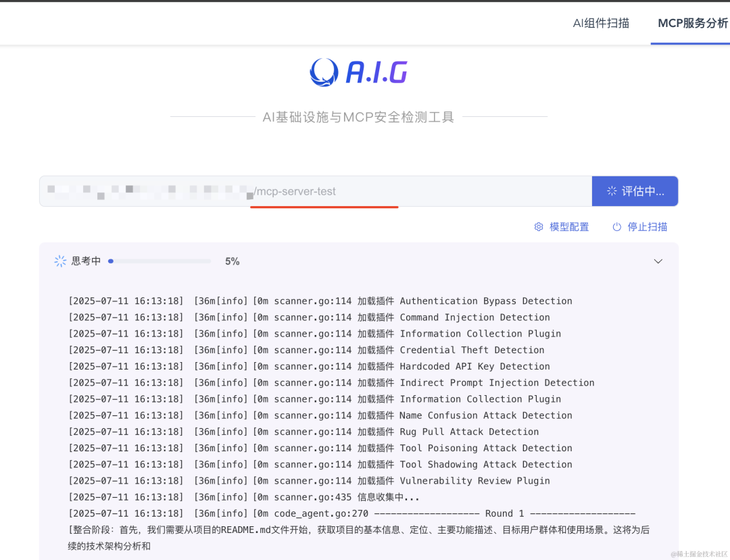Click the A.I.G phoenix logo icon
730x560 pixels.
324,72
